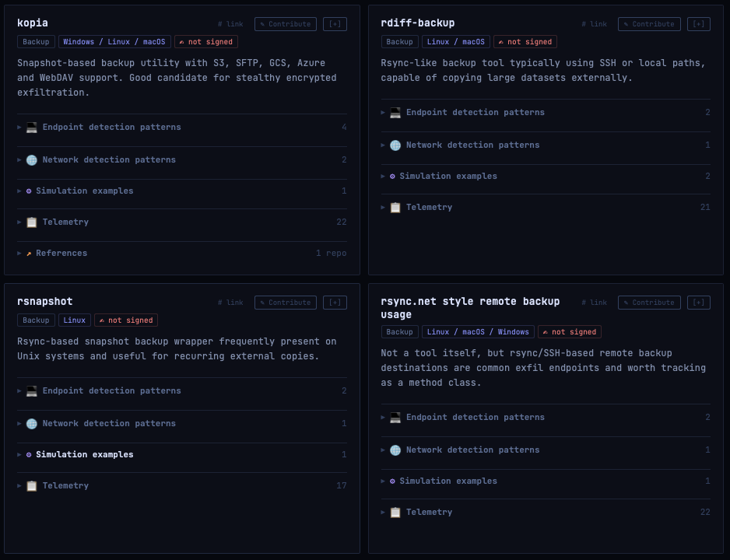Expand Simulation examples under kopia

pyautogui.click(x=84, y=191)
